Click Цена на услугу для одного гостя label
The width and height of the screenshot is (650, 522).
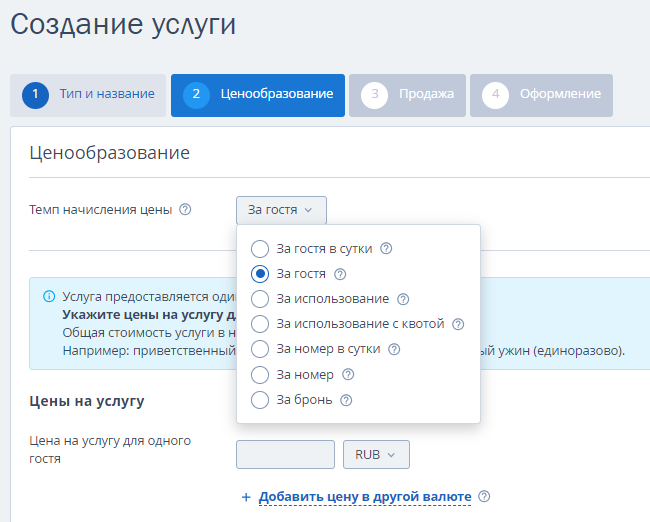(110, 449)
